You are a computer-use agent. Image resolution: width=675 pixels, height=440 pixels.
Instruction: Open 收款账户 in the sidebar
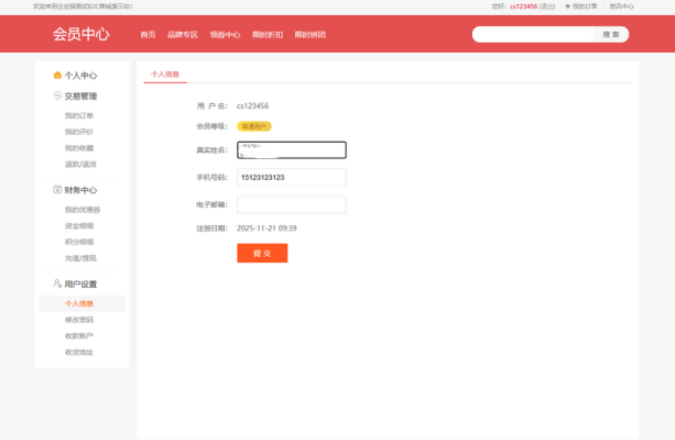[x=79, y=336]
